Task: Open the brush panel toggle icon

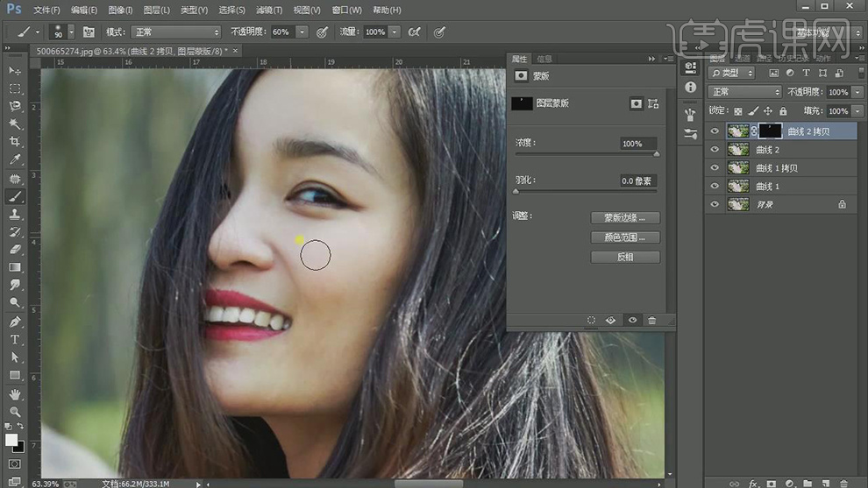Action: point(89,32)
